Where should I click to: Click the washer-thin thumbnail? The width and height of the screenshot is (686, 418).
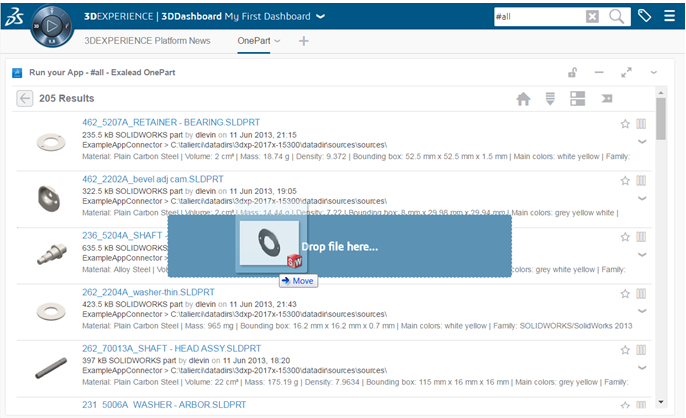51,312
